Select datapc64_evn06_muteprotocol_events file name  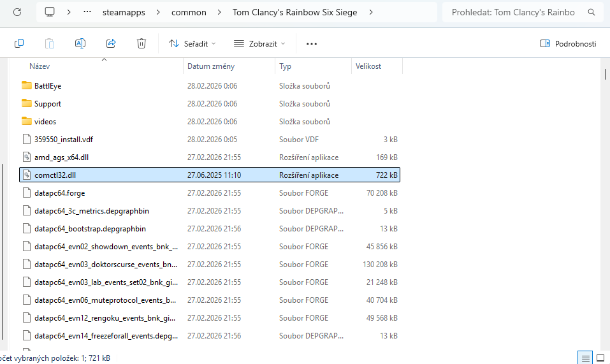click(x=105, y=300)
